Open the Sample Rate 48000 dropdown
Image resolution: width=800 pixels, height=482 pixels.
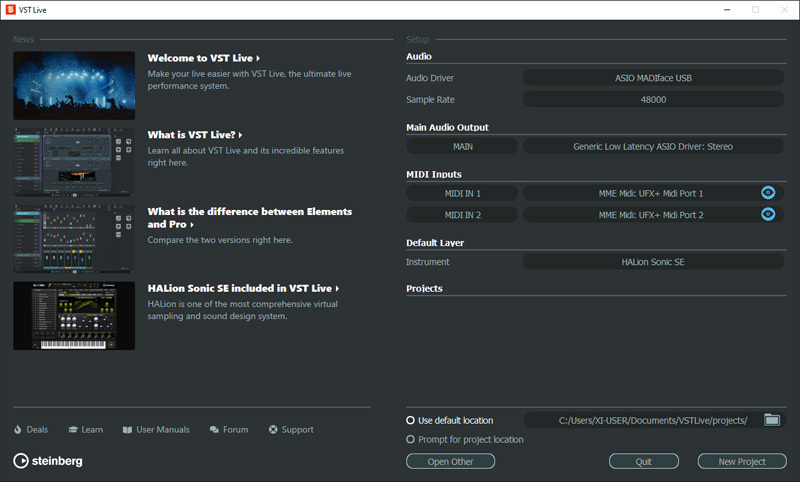tap(654, 99)
